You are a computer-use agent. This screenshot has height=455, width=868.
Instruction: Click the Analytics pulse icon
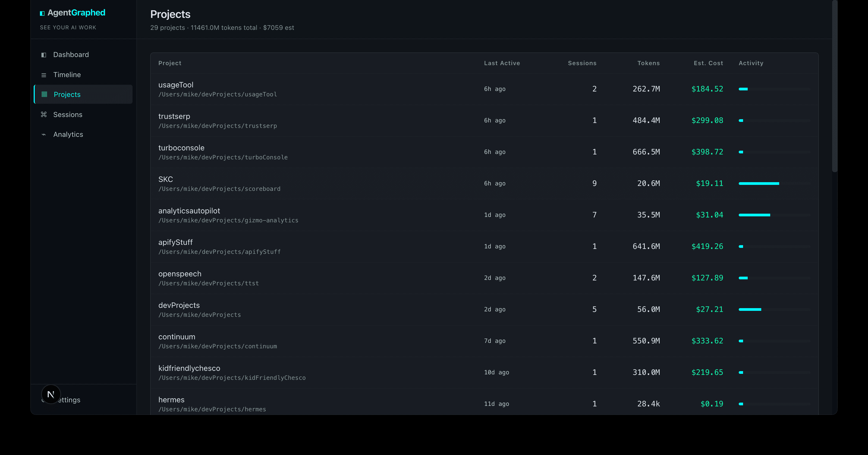coord(43,134)
